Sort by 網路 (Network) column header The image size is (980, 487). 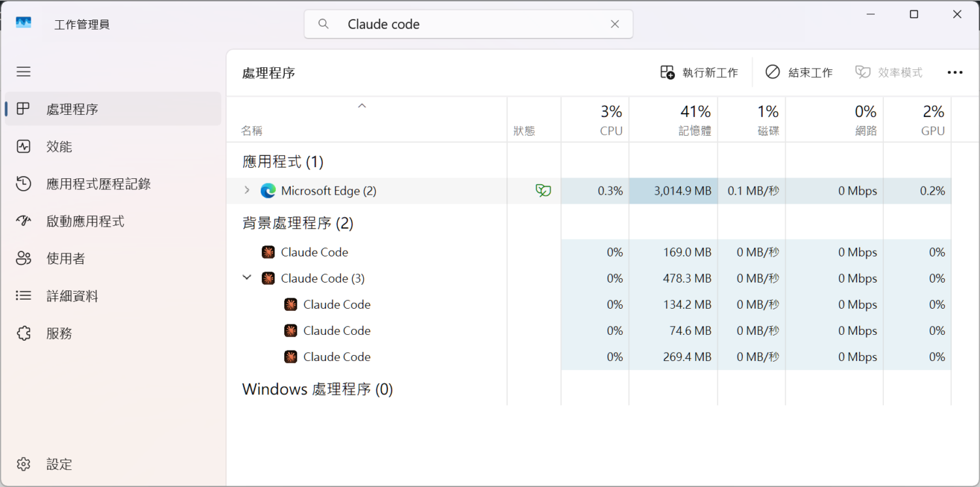[835, 119]
